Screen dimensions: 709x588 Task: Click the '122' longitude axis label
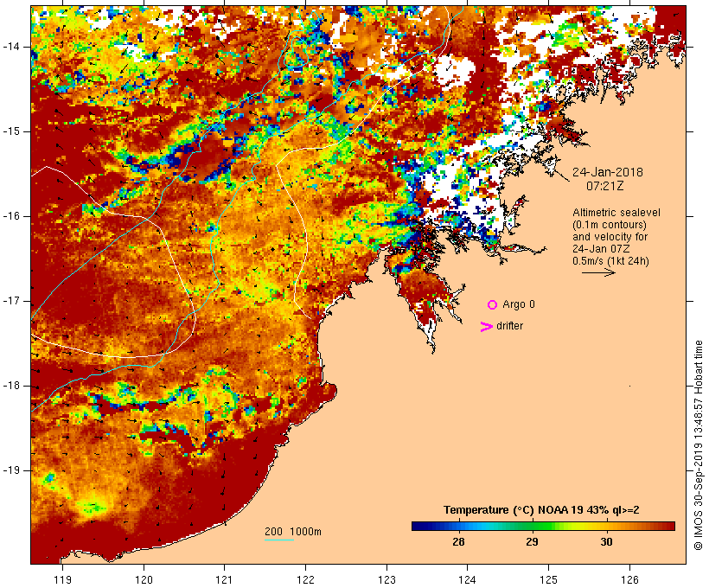point(306,579)
